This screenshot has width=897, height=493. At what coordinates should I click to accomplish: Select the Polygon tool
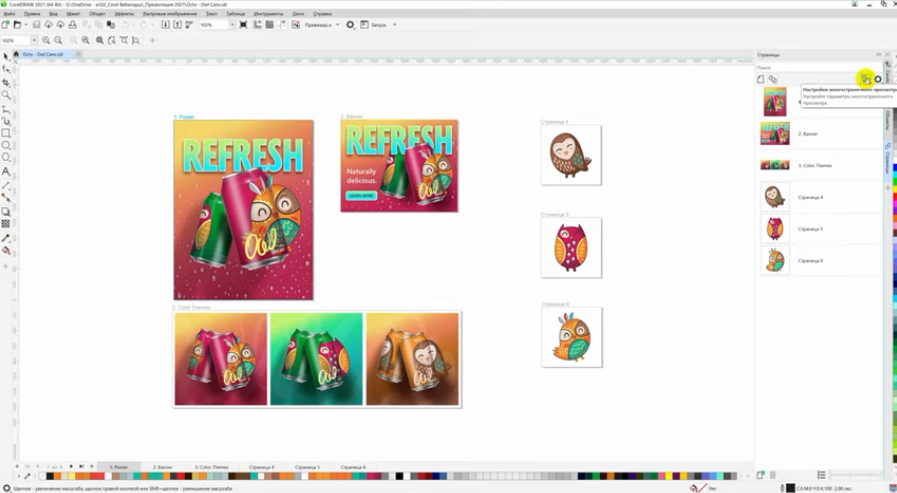tap(6, 158)
